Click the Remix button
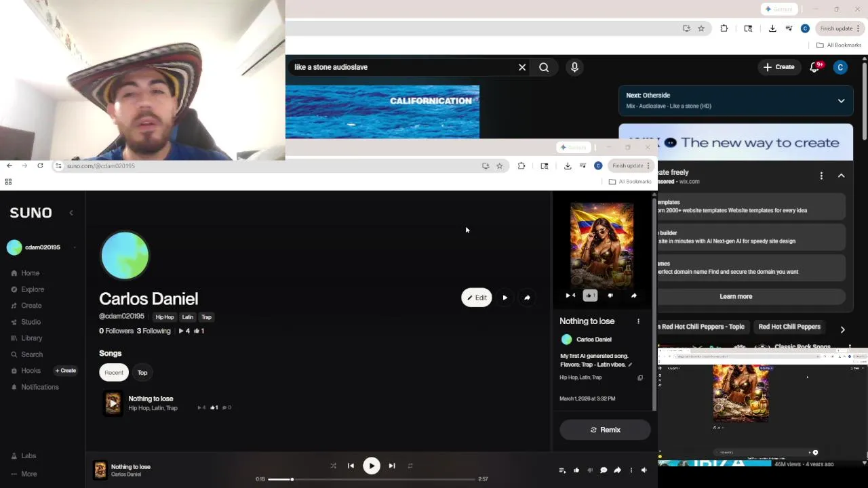 (605, 430)
